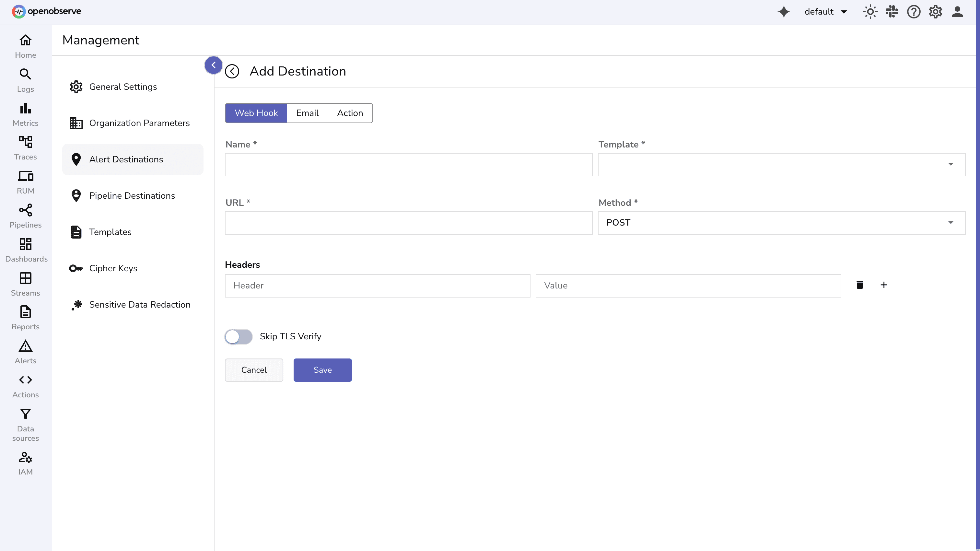980x551 pixels.
Task: Open the Traces panel
Action: [25, 147]
